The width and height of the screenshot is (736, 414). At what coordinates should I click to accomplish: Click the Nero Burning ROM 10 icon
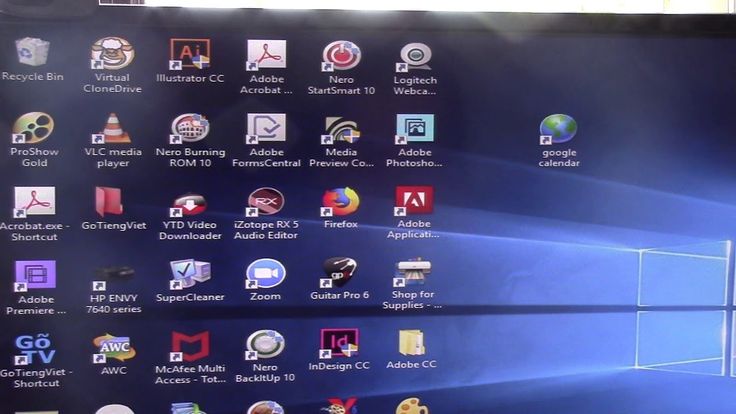coord(190,128)
